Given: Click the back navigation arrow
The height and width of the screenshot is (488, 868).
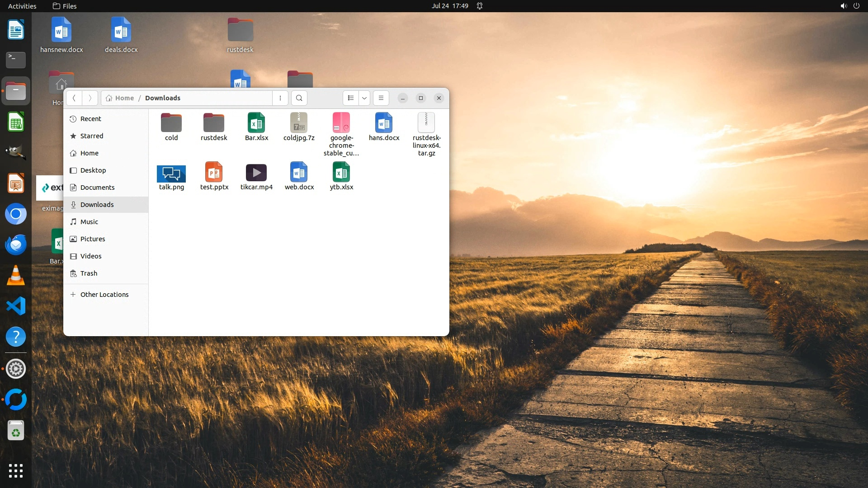Looking at the screenshot, I should 74,98.
